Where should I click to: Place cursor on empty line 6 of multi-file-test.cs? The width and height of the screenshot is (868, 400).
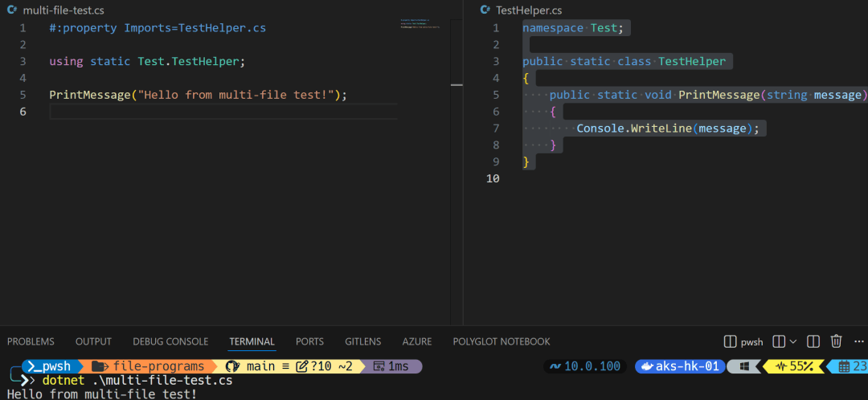click(x=223, y=111)
